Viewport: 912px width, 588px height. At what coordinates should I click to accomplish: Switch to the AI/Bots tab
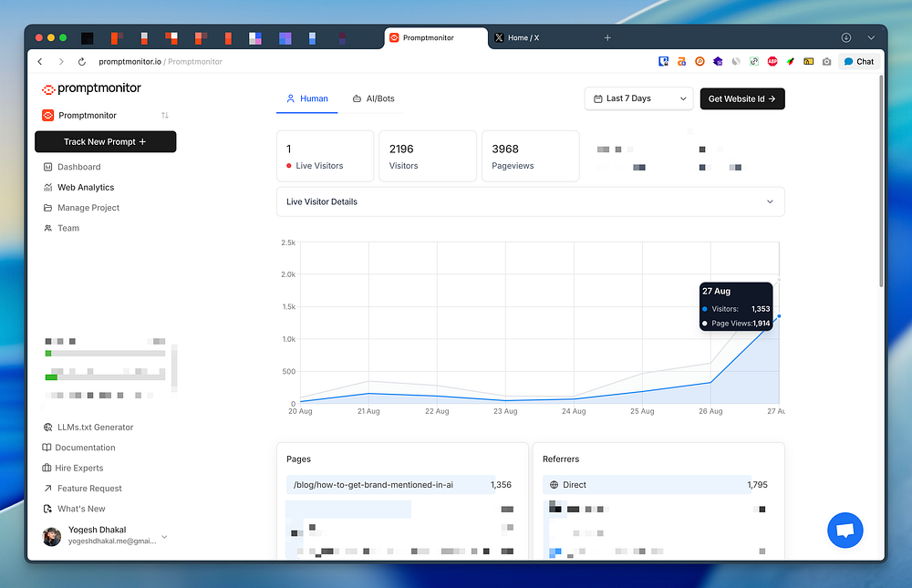373,98
